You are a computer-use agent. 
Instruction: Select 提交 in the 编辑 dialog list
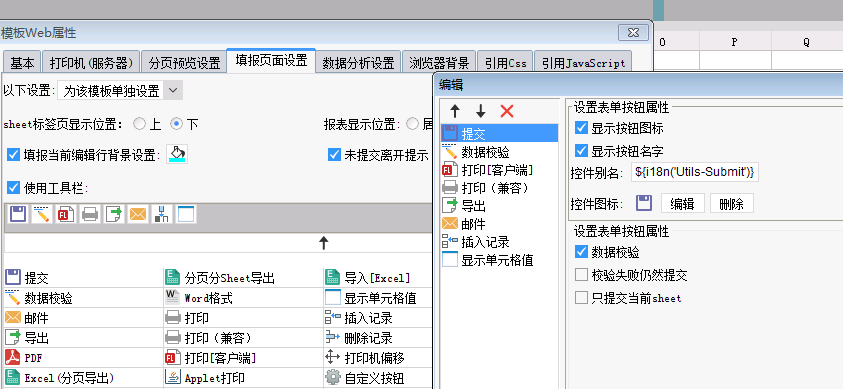point(499,133)
